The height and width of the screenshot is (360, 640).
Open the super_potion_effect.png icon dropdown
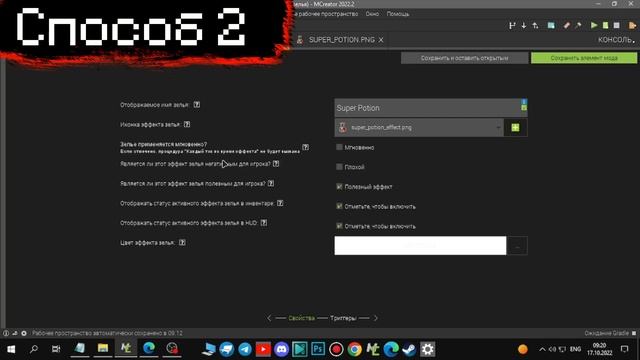click(x=419, y=128)
